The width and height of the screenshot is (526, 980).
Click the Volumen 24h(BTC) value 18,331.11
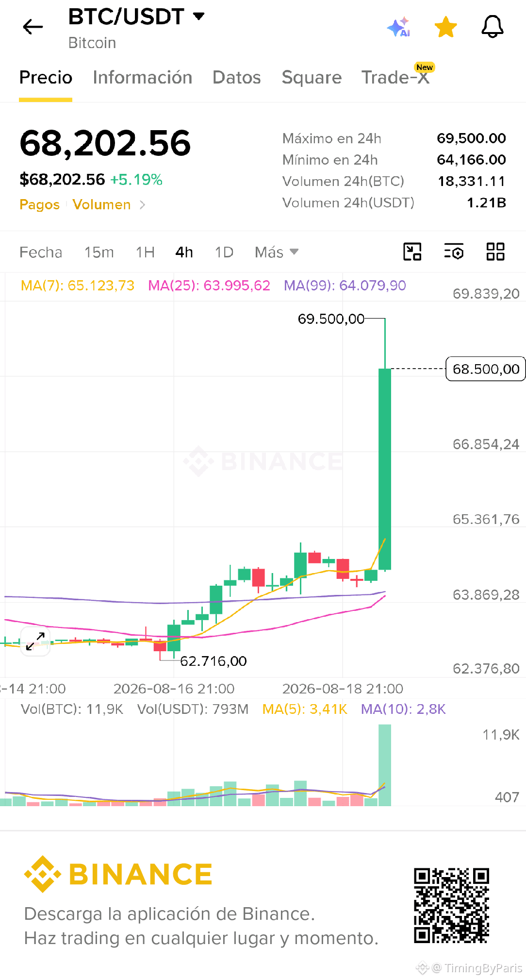click(471, 181)
